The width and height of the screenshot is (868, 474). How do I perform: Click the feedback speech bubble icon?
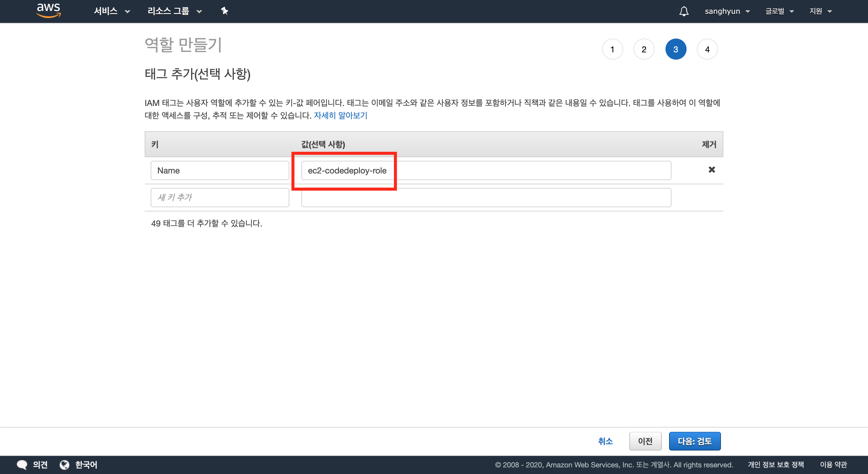click(x=22, y=465)
